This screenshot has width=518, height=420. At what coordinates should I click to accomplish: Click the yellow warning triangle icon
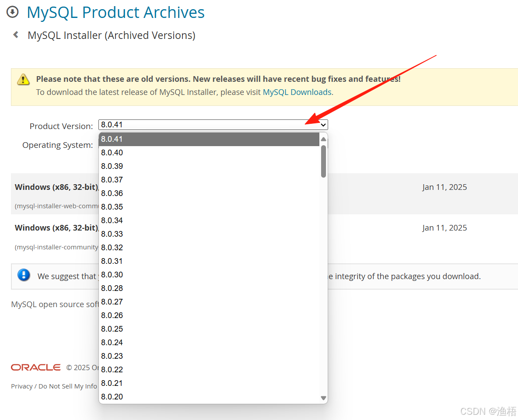(23, 79)
